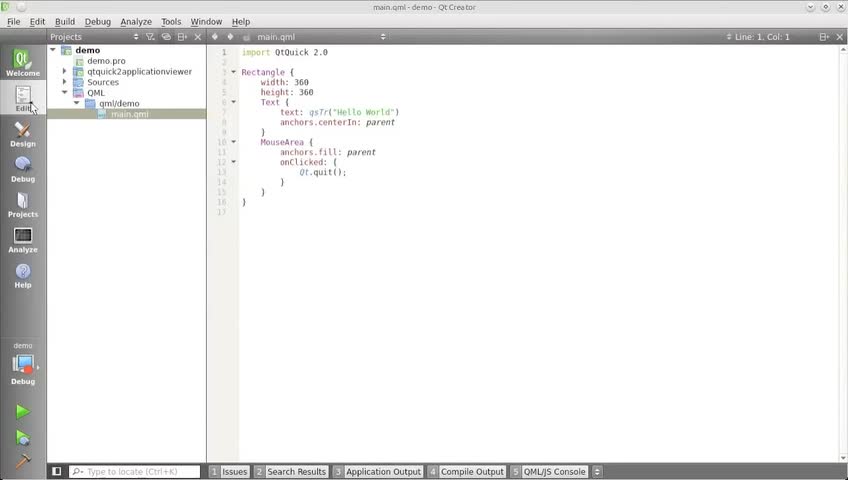Open the Welcome mode

click(23, 62)
